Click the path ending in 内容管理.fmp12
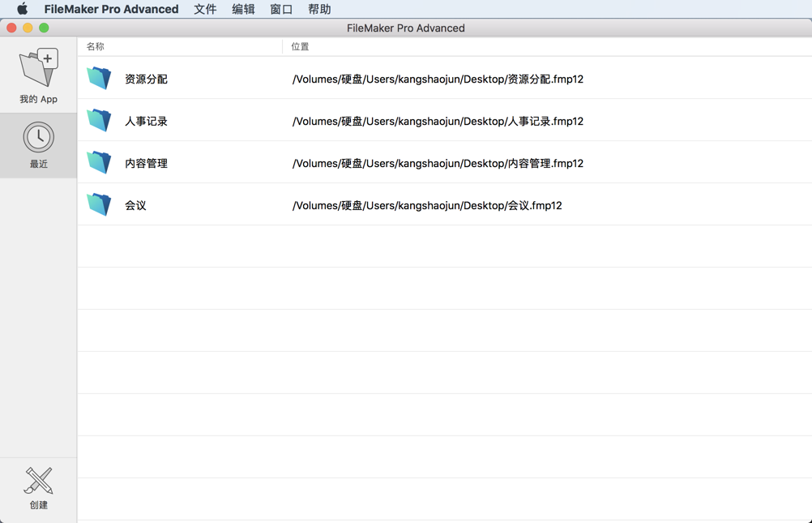Viewport: 812px width, 523px height. coord(438,163)
